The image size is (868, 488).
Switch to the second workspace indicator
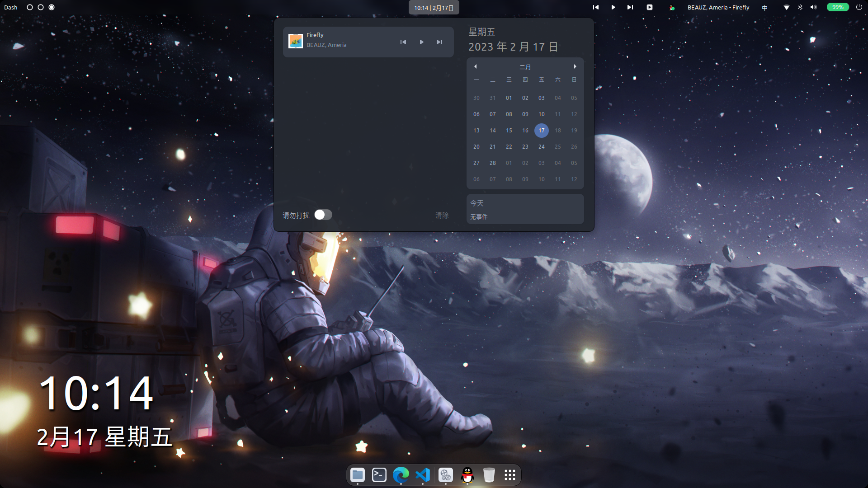point(41,7)
